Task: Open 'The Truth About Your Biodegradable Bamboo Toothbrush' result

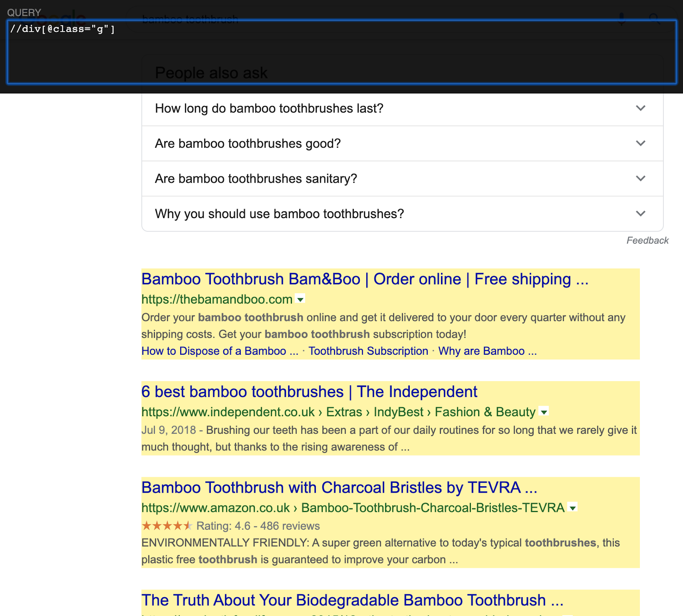Action: [353, 600]
